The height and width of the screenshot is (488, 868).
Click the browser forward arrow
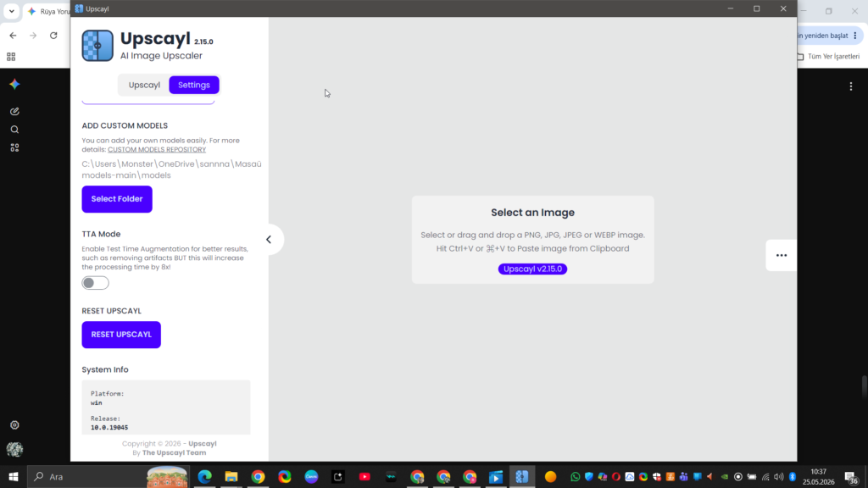33,36
